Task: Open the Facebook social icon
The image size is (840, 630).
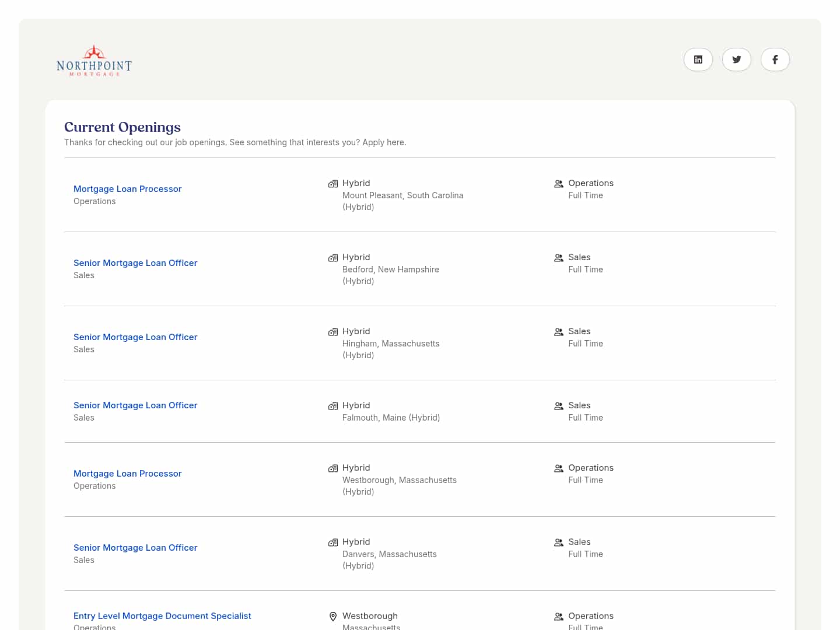Action: (x=775, y=60)
